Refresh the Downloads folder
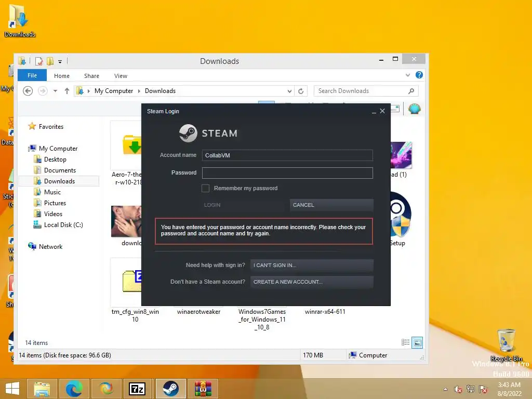Screen dimensions: 532x399 (x=301, y=91)
